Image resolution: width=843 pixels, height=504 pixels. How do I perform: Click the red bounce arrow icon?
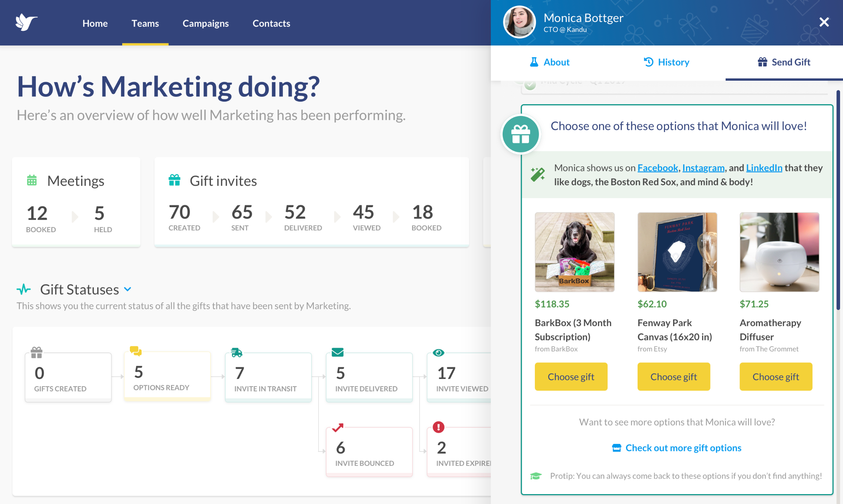[x=337, y=428]
